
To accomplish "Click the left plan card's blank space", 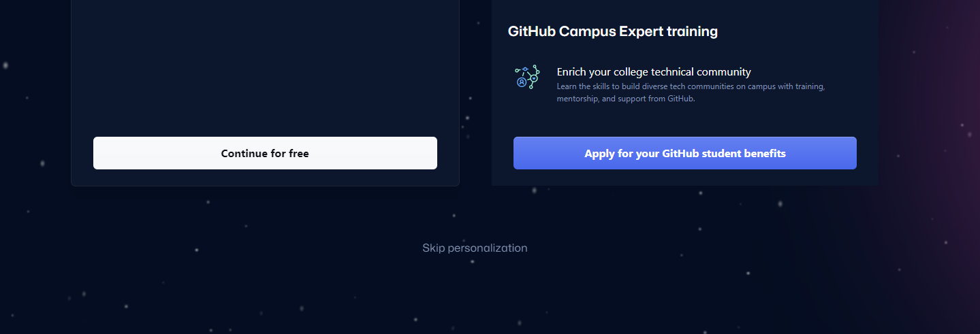I will click(x=265, y=68).
